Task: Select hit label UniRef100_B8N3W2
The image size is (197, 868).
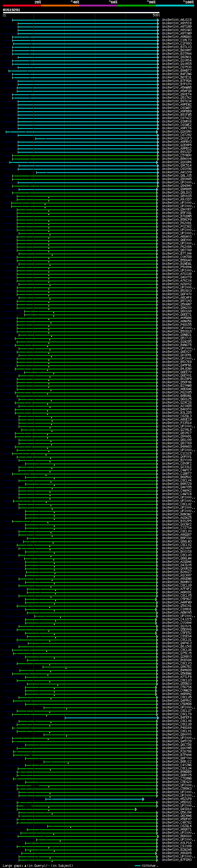Action: pos(177,514)
